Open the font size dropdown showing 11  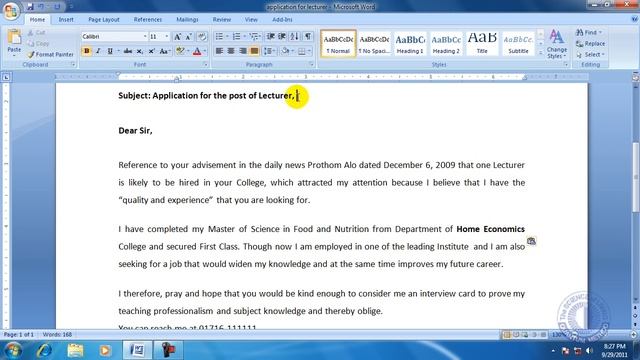tap(167, 37)
